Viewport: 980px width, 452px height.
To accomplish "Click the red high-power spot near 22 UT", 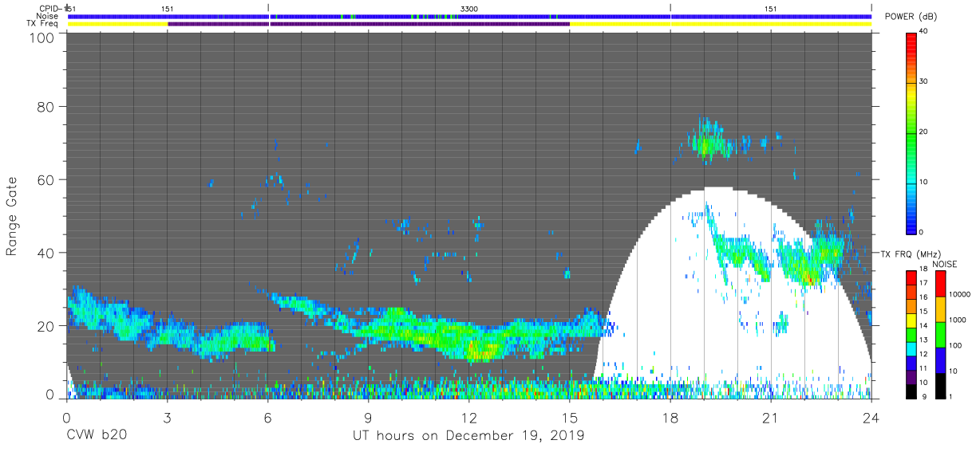I will tap(808, 278).
